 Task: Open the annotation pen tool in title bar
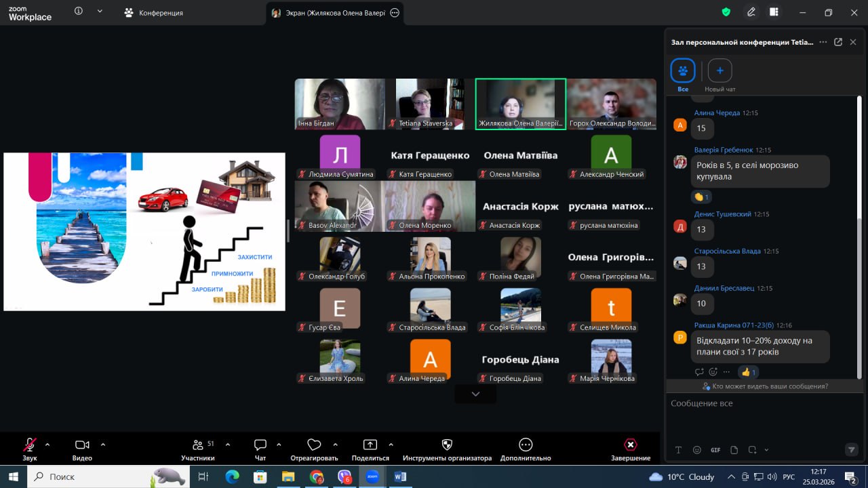[751, 12]
